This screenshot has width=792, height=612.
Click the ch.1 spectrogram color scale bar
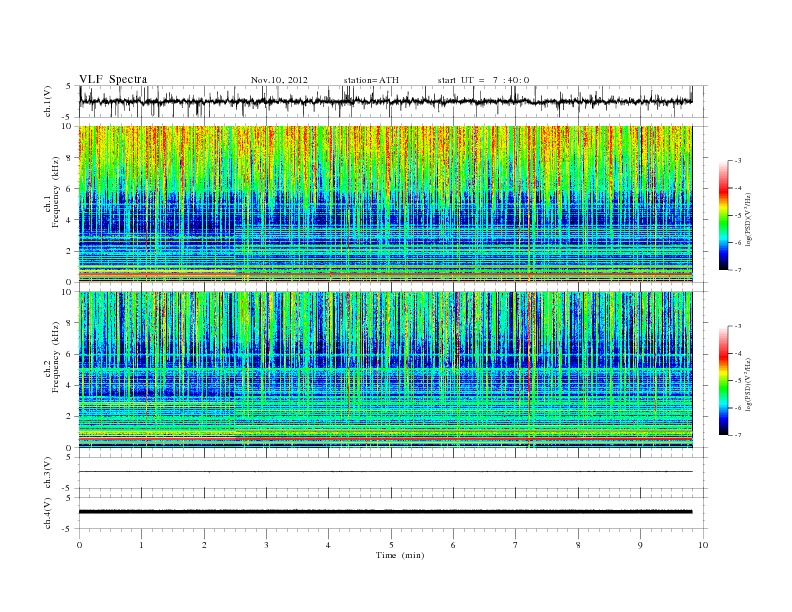(723, 215)
